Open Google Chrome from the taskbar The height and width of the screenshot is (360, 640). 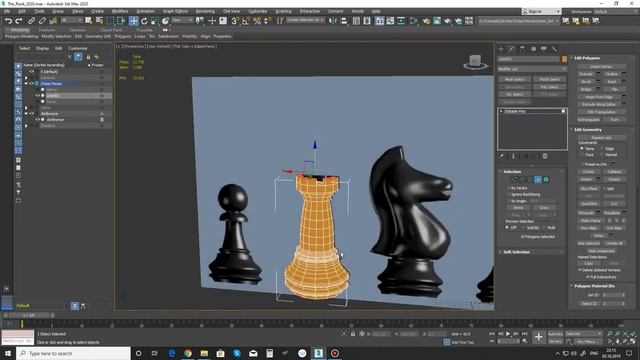(188, 353)
